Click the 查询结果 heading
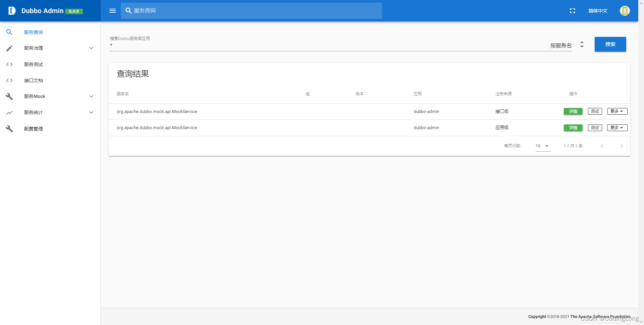The image size is (644, 325). (132, 74)
